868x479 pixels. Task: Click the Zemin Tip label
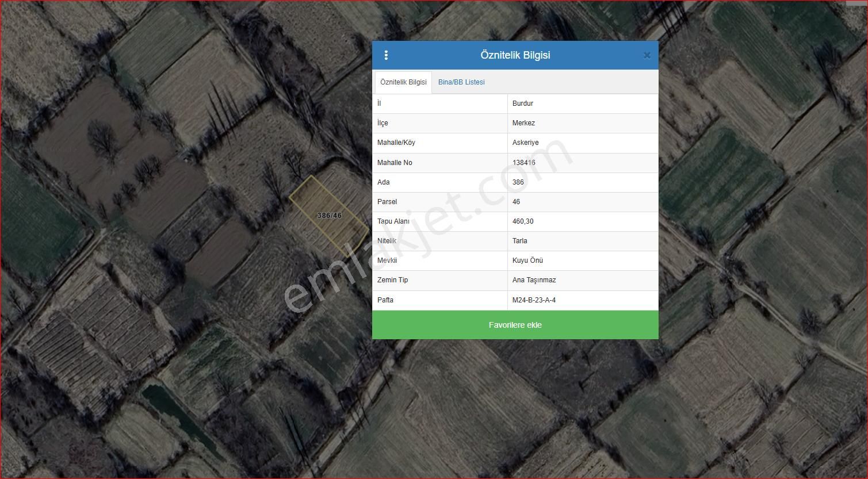click(x=392, y=280)
